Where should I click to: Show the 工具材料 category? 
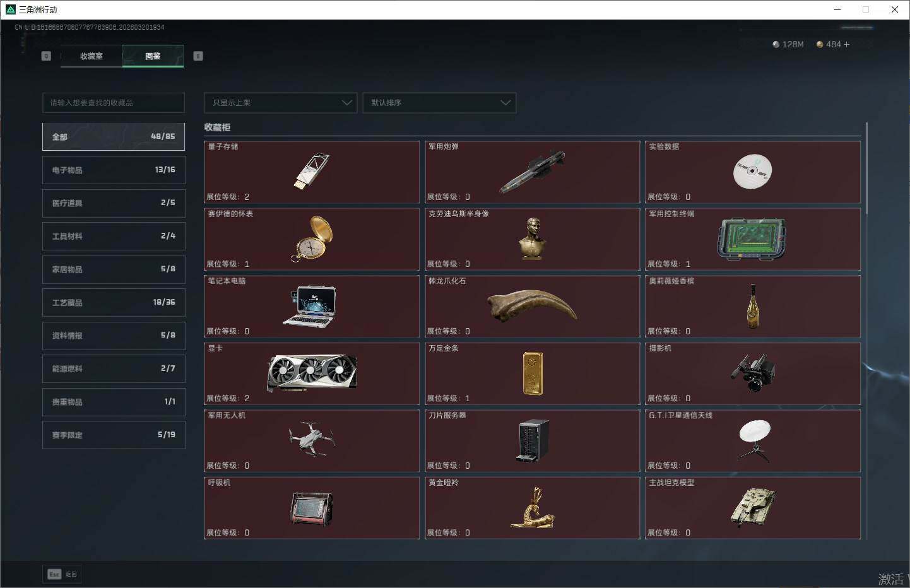[114, 236]
